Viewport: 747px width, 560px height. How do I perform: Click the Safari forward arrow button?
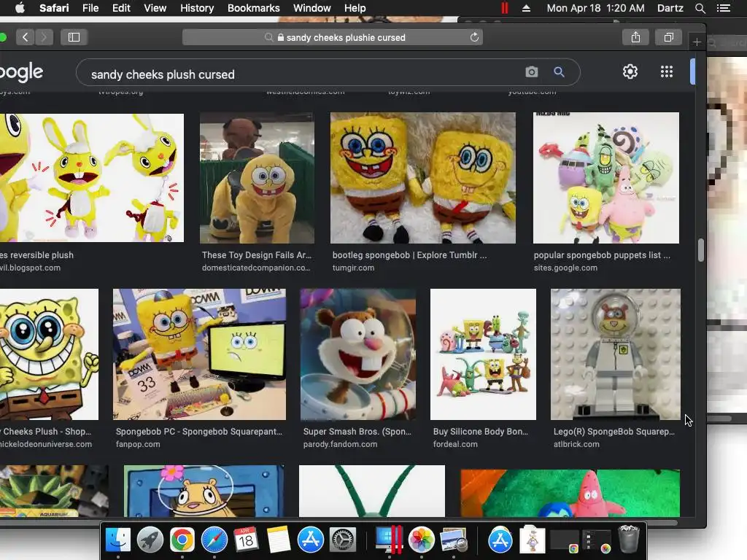click(44, 37)
